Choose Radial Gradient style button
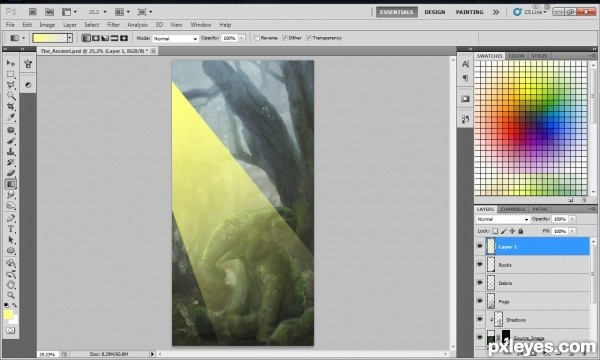The image size is (600, 360). (96, 38)
